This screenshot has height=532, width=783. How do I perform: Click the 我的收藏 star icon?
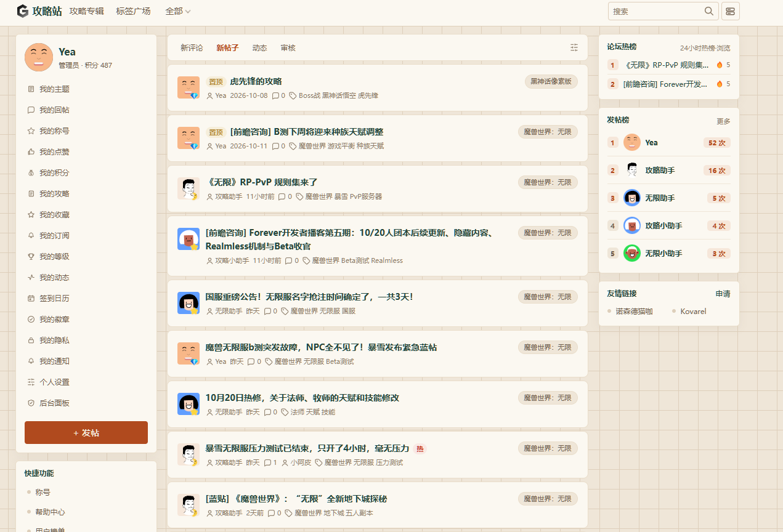coord(31,215)
